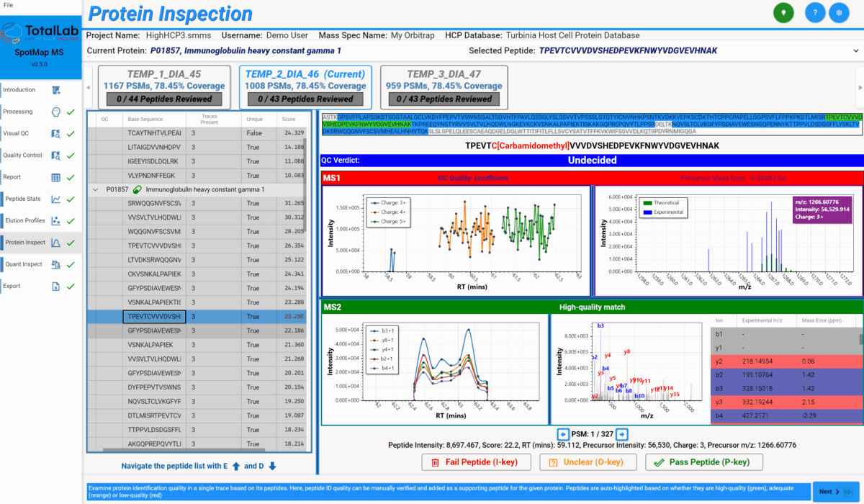Select the TEMP_1_DIA_45 trace tab
Screen dimensions: 864x504
164,86
